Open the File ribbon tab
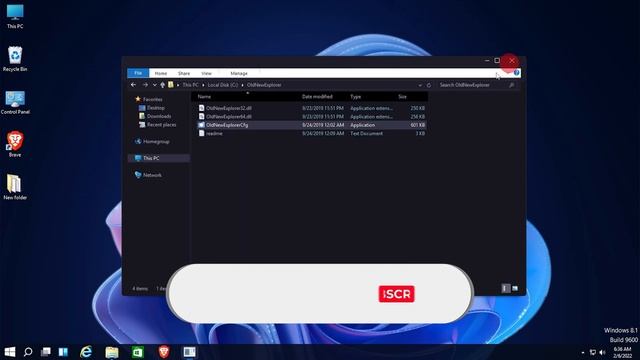Image resolution: width=640 pixels, height=360 pixels. [x=138, y=73]
